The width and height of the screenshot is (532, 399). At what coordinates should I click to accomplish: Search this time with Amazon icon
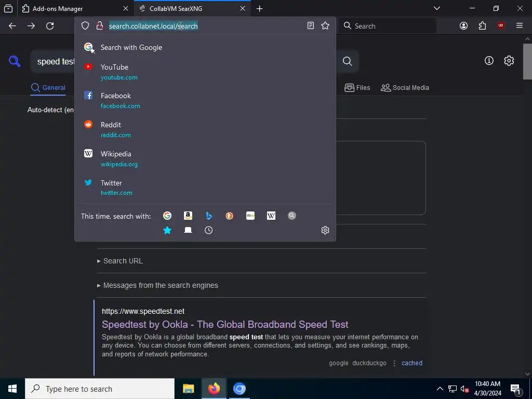click(x=188, y=216)
